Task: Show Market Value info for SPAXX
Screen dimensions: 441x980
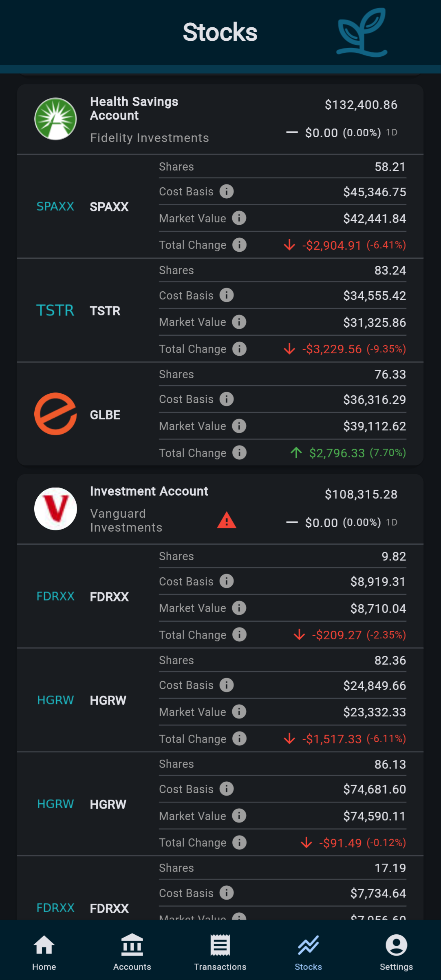Action: point(239,218)
